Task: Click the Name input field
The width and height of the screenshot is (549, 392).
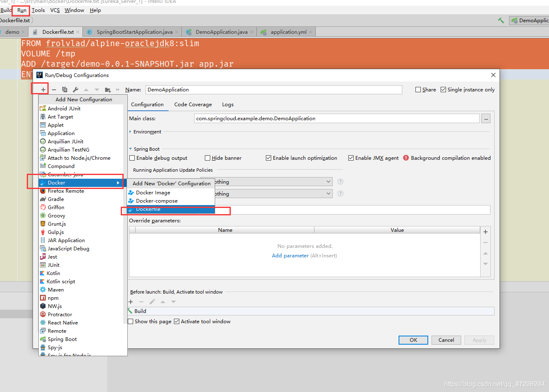Action: click(274, 90)
